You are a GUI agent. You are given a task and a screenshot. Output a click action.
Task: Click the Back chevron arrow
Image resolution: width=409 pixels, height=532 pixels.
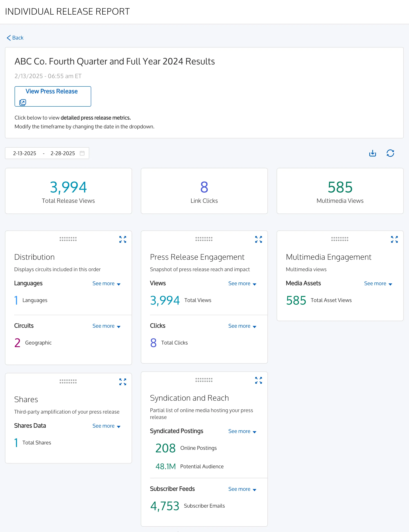point(9,38)
